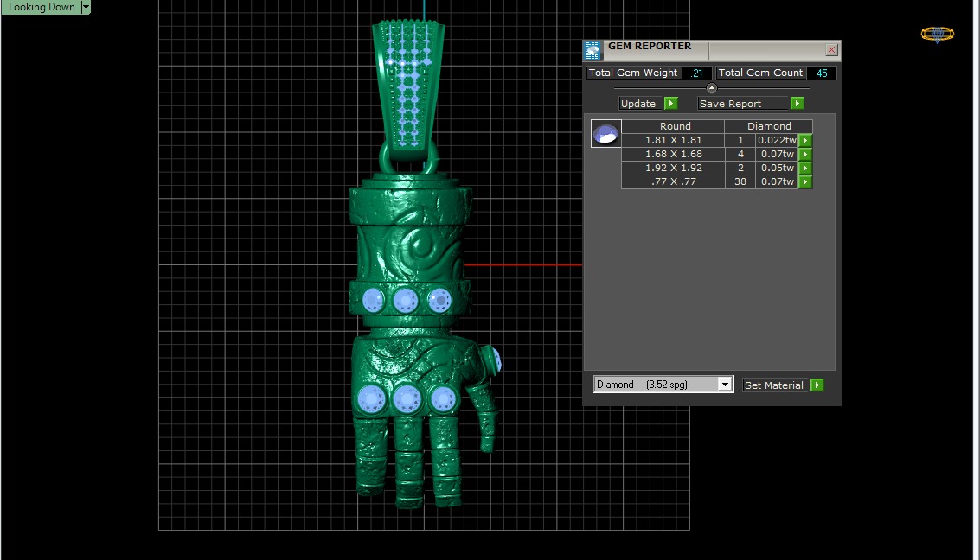Click the Diamond column header
This screenshot has width=980, height=560.
(x=769, y=126)
